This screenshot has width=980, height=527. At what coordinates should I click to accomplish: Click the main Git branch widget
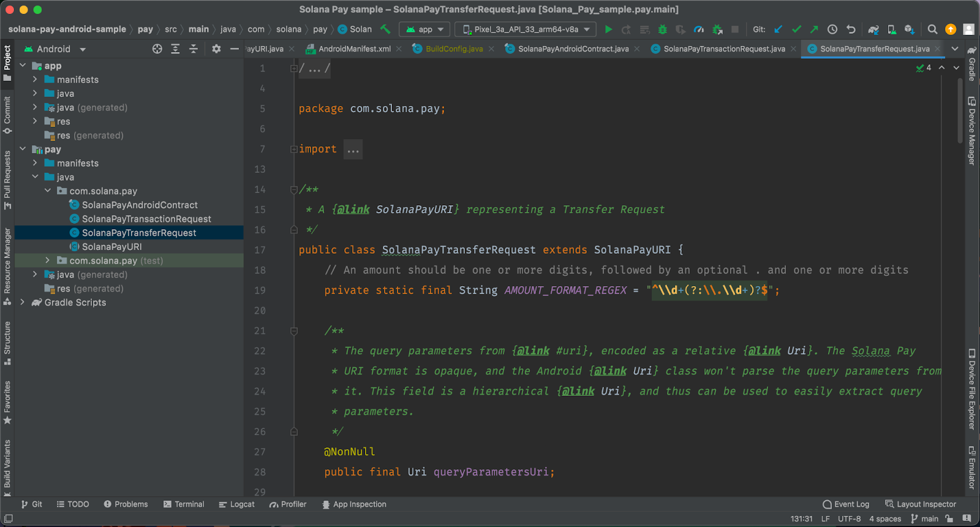click(924, 518)
